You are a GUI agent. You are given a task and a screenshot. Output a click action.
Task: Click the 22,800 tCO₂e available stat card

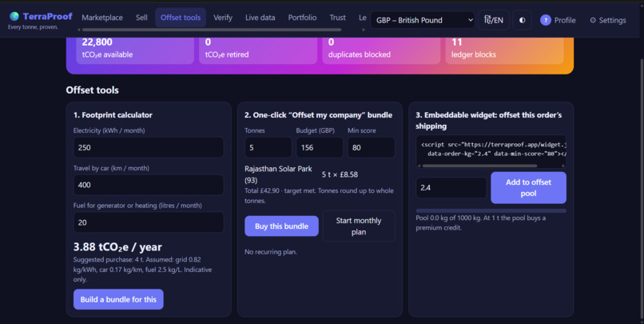[x=135, y=50]
